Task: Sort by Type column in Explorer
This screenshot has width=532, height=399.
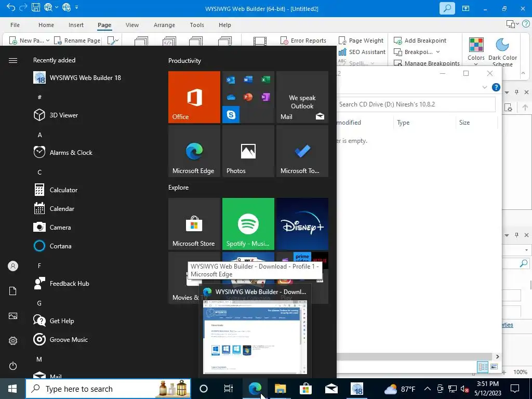Action: point(403,123)
